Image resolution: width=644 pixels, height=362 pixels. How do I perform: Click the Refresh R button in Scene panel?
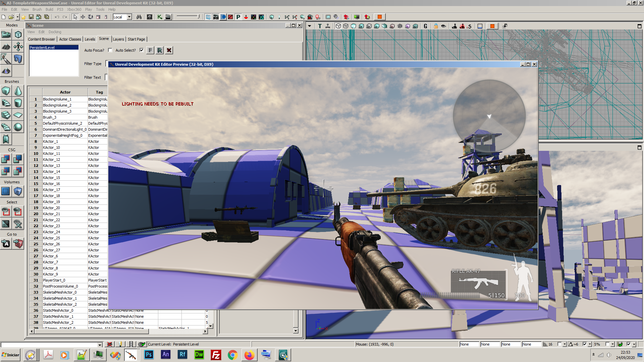point(160,50)
